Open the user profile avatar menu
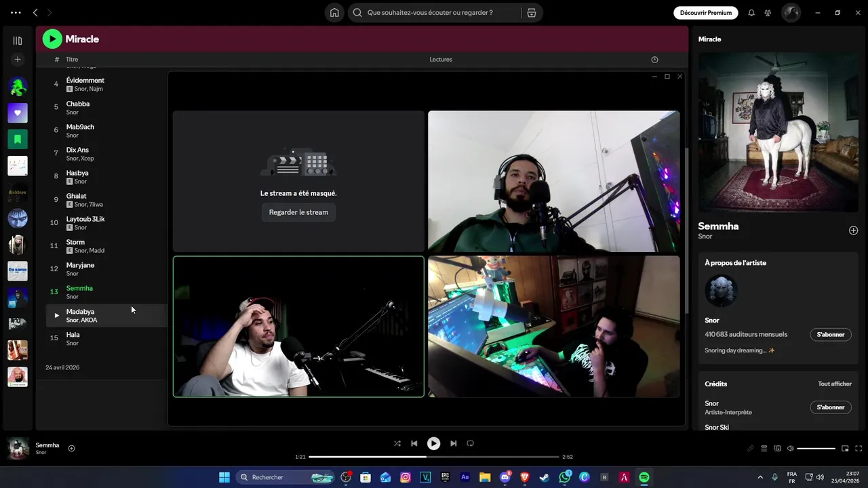The image size is (868, 488). 791,13
